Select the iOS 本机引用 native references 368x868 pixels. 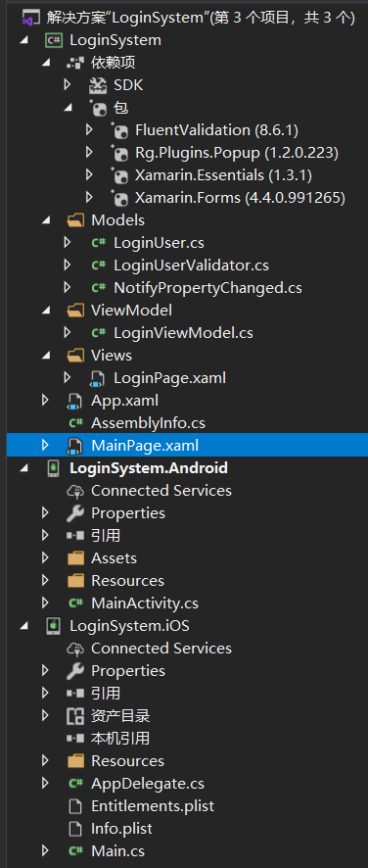120,738
